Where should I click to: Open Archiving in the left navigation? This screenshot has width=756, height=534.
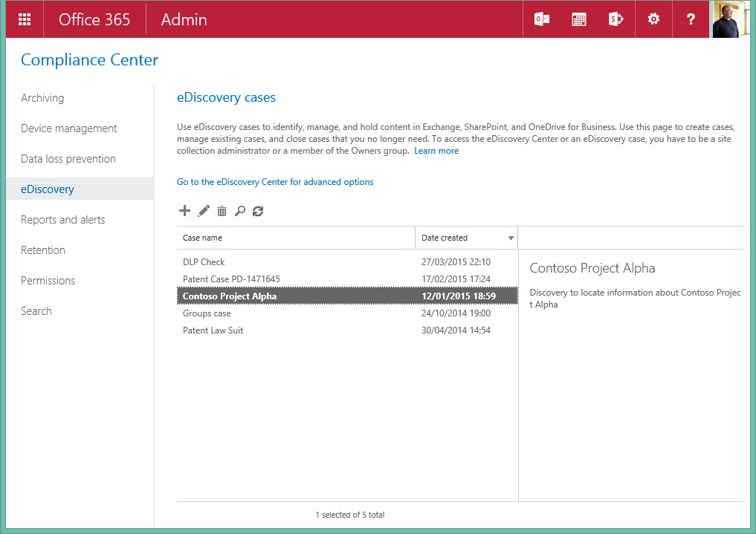point(42,98)
